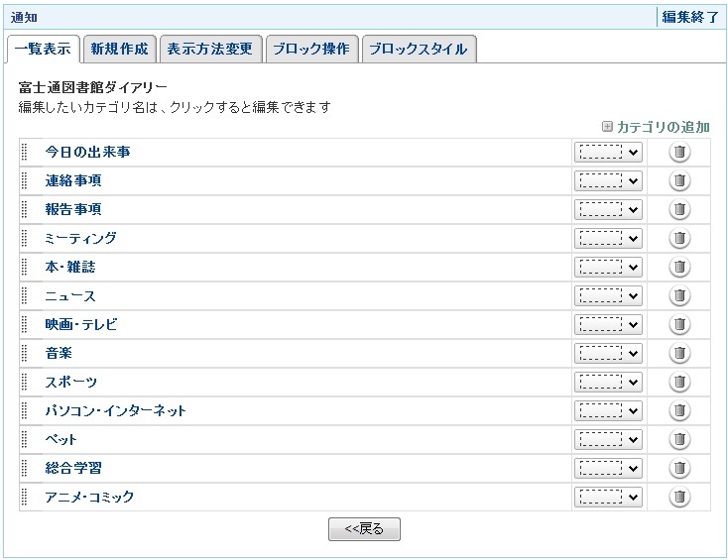Image resolution: width=728 pixels, height=560 pixels.
Task: Switch to the 新規作成 tab
Action: point(119,49)
